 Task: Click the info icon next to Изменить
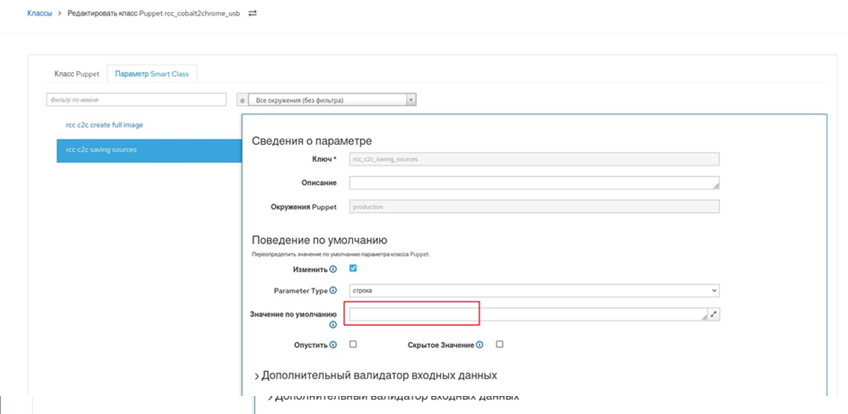point(331,269)
